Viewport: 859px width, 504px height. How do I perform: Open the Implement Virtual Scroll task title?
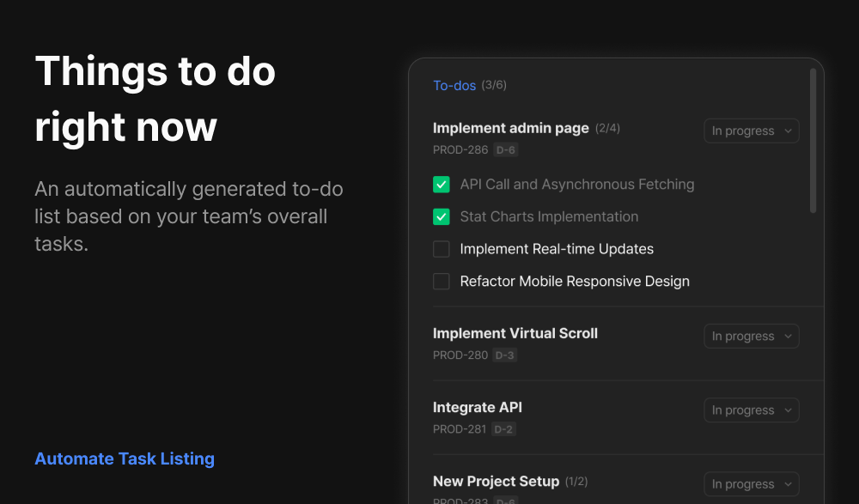click(x=515, y=334)
